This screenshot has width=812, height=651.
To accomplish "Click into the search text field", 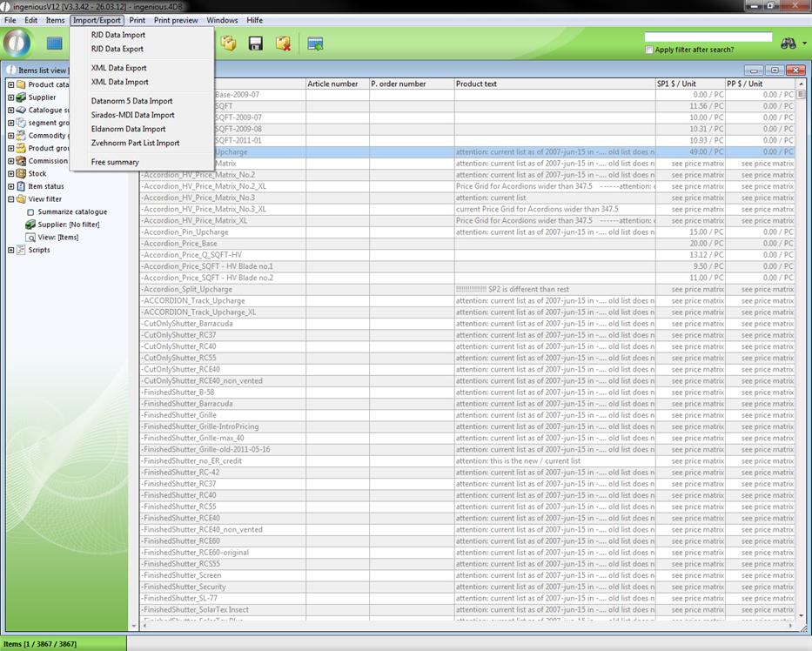I will click(x=708, y=37).
